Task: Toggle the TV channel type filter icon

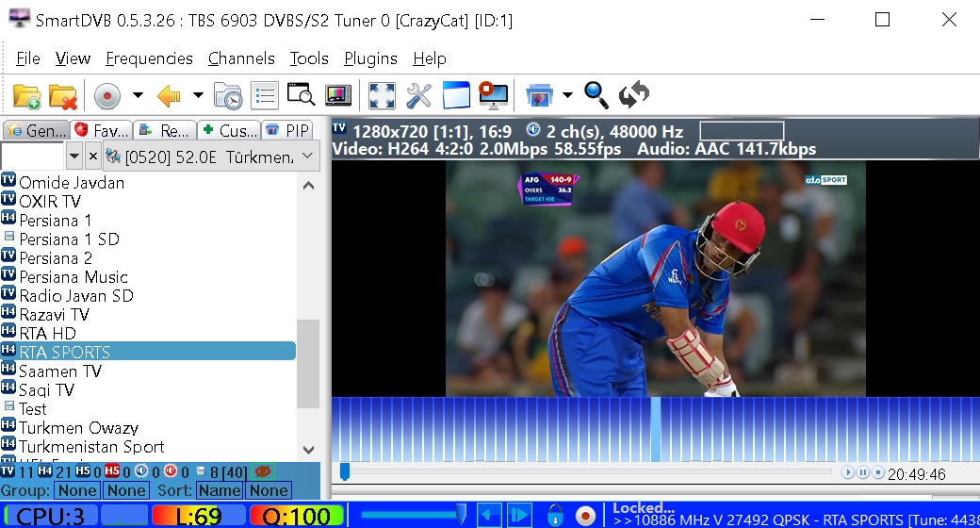Action: (8, 471)
